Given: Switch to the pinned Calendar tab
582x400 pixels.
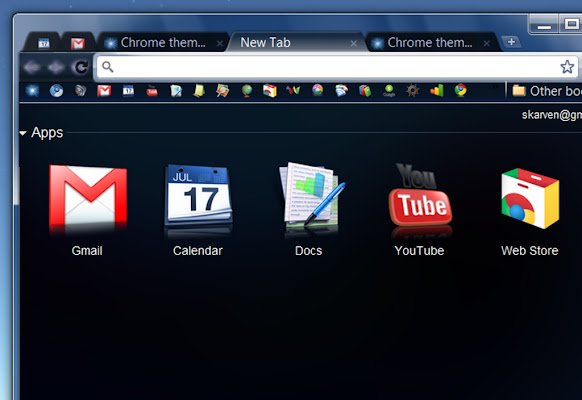Looking at the screenshot, I should pyautogui.click(x=43, y=43).
